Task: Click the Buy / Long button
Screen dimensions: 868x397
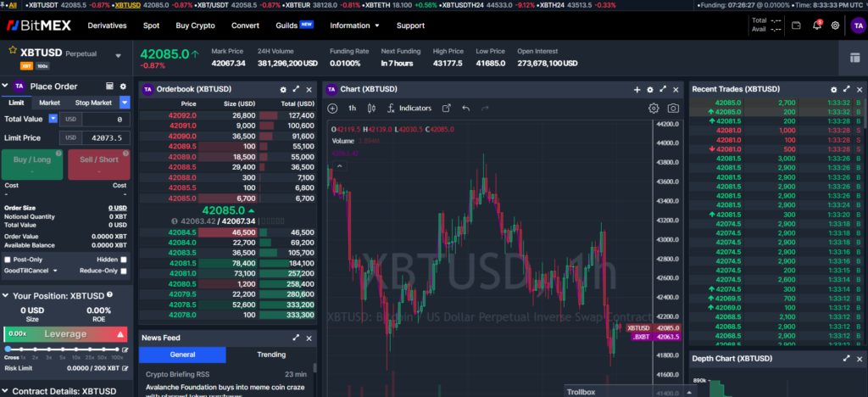Action: (32, 165)
